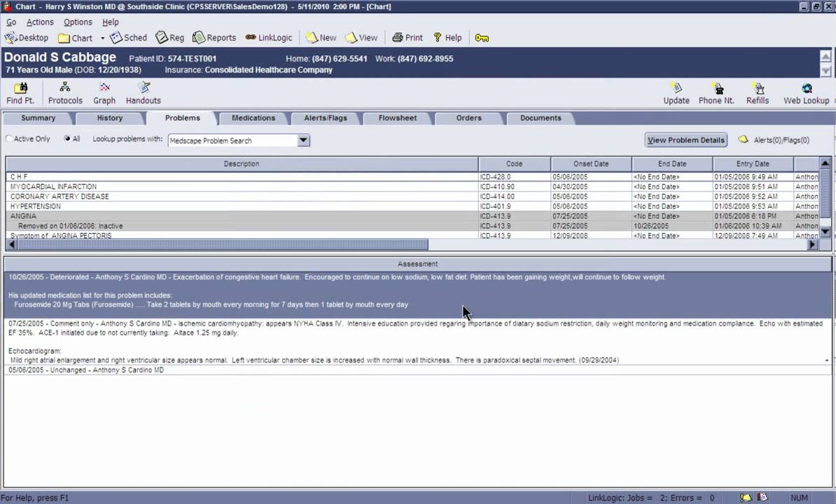The height and width of the screenshot is (504, 836).
Task: Select the ANGINA problem row
Action: click(412, 216)
